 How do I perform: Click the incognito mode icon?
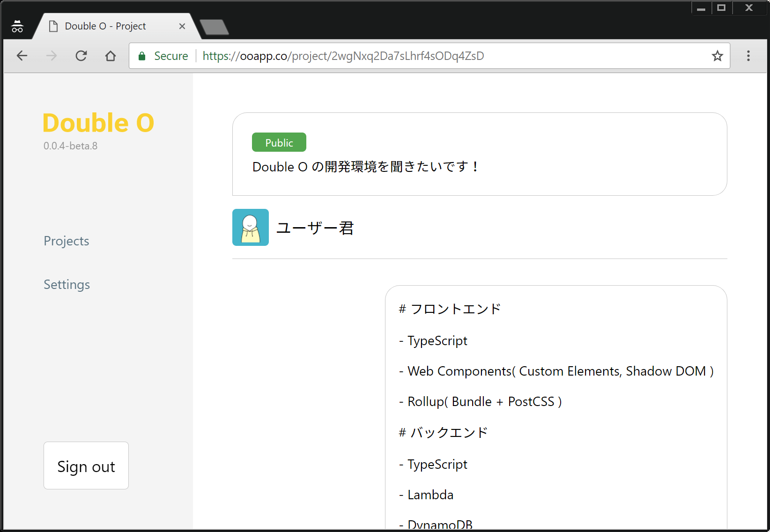coord(17,26)
